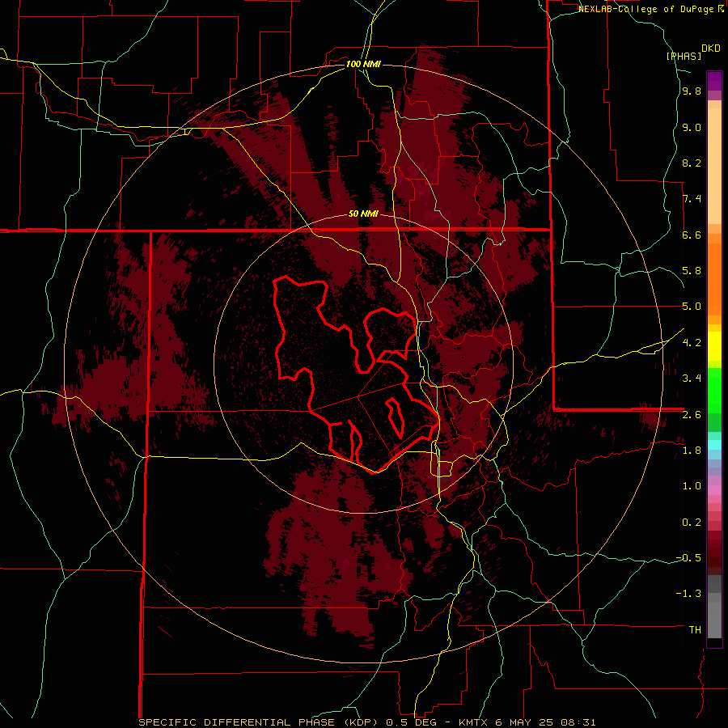Viewport: 728px width, 728px height.
Task: Select the -1.3 legend value
Action: click(x=689, y=594)
